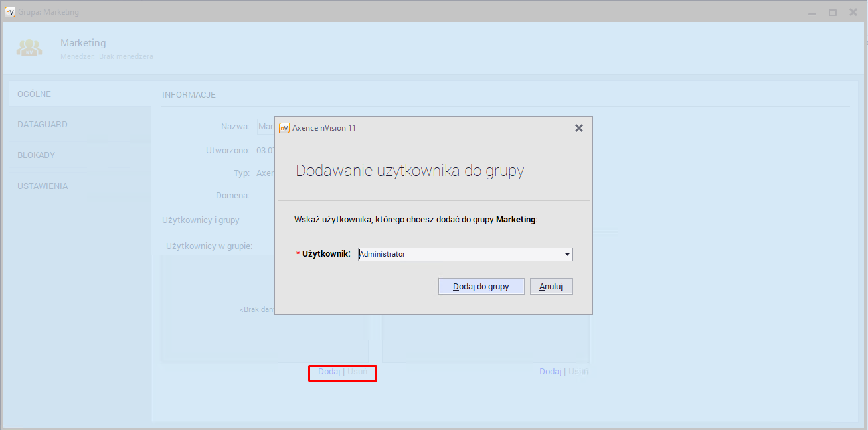Click the Marketing group icon in the header
The width and height of the screenshot is (868, 430).
pos(29,48)
